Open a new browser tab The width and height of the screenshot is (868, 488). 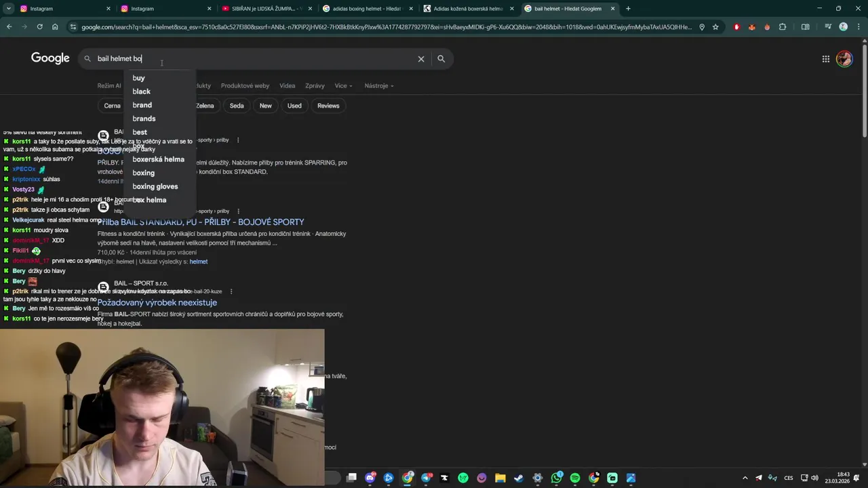coord(628,9)
